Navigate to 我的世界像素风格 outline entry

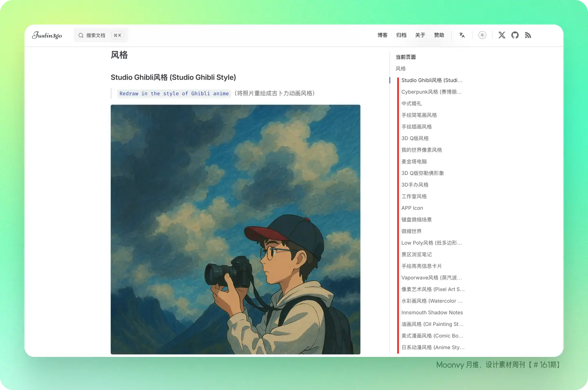421,150
